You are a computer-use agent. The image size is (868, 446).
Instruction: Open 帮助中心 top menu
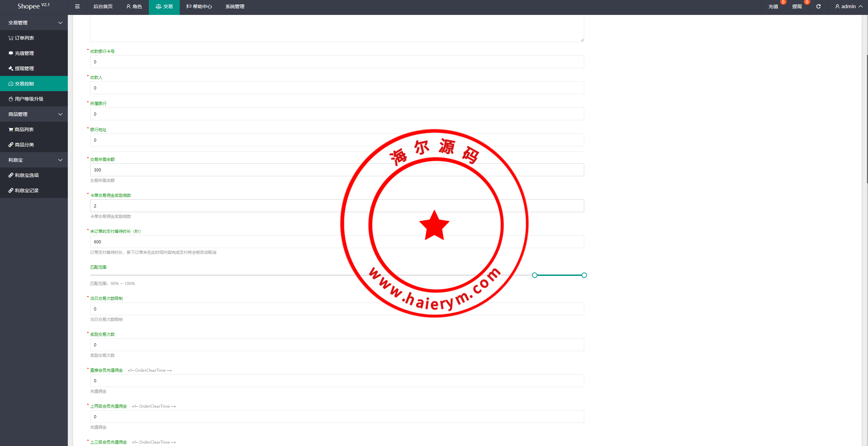tap(199, 6)
